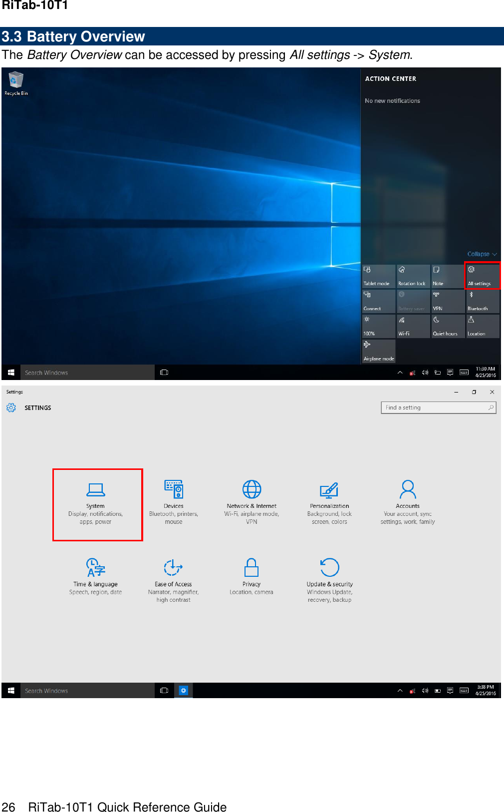Open the volume icon in the desktop tray
Viewport: 504px width, 812px height.
[x=425, y=373]
